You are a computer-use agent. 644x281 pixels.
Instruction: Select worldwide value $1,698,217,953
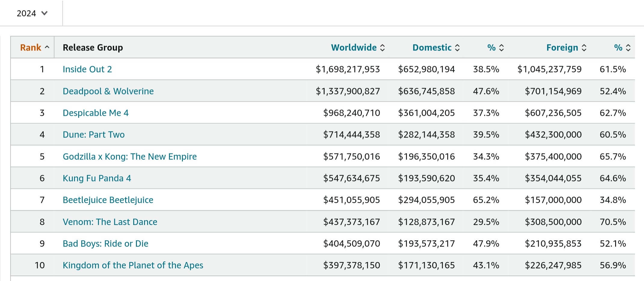348,69
